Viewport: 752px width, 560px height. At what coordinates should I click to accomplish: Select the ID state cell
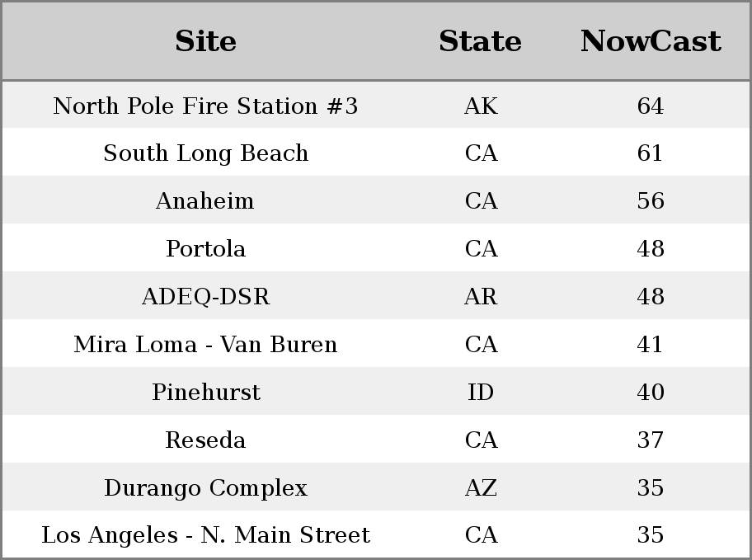pos(481,392)
